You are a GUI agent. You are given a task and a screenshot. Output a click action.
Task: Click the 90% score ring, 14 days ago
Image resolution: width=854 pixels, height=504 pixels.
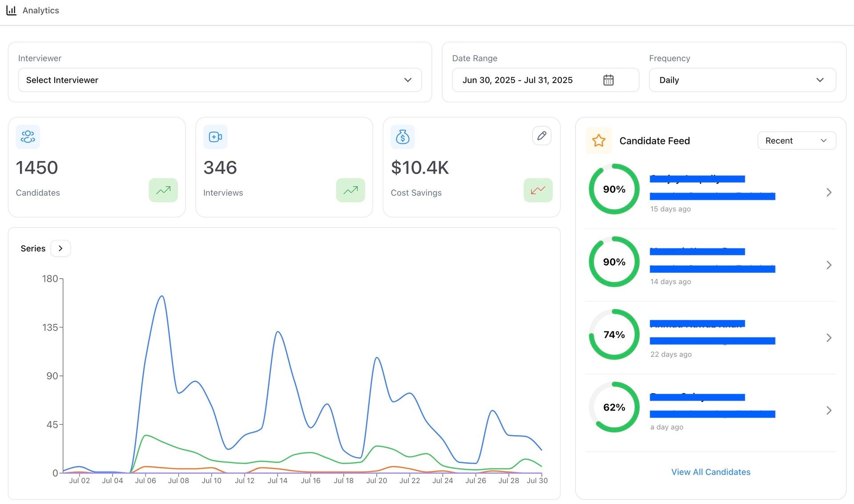pyautogui.click(x=614, y=262)
